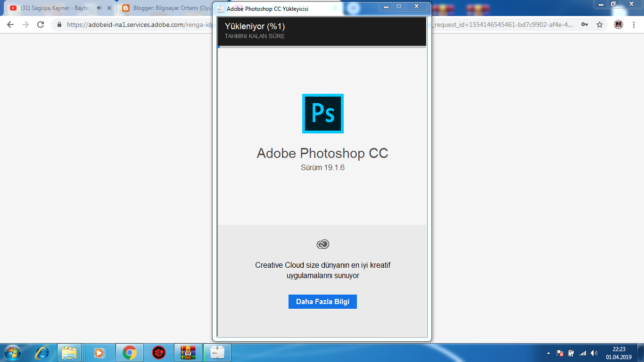Click the Chrome extension icon beside the star
Screen dimensions: 644x362
pyautogui.click(x=619, y=25)
